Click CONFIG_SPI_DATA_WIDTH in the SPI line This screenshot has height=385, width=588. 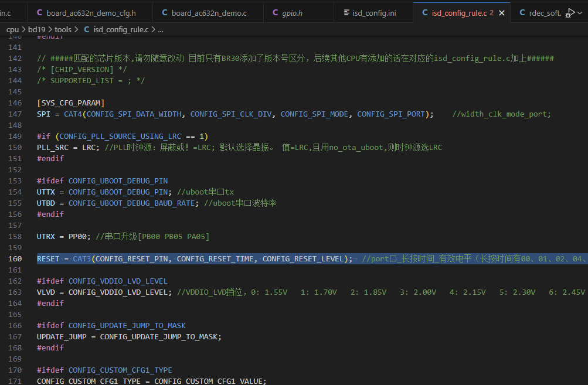coord(134,114)
